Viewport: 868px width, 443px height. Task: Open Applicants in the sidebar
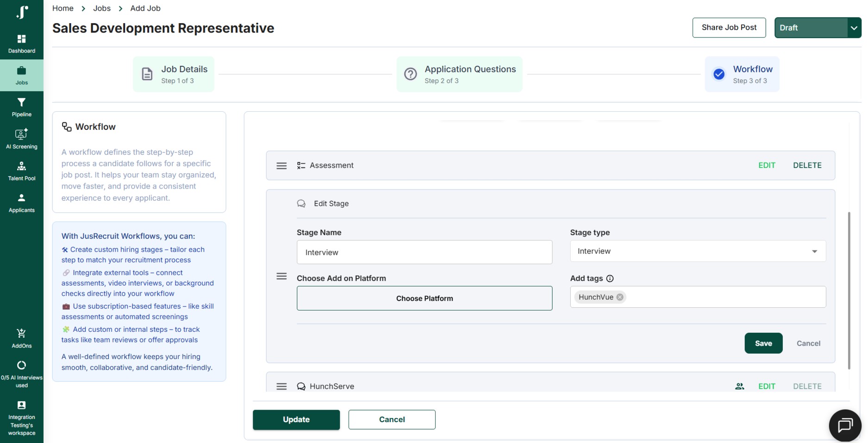pos(22,203)
